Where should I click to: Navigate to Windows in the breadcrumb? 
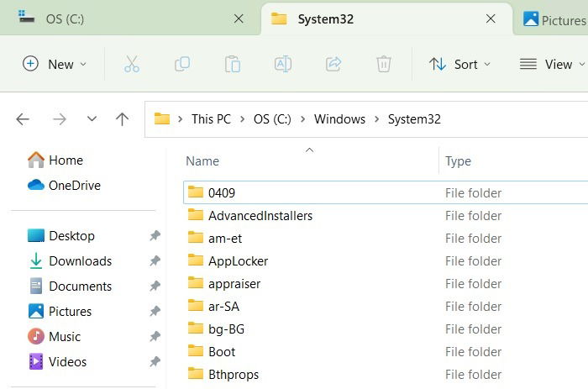(339, 119)
